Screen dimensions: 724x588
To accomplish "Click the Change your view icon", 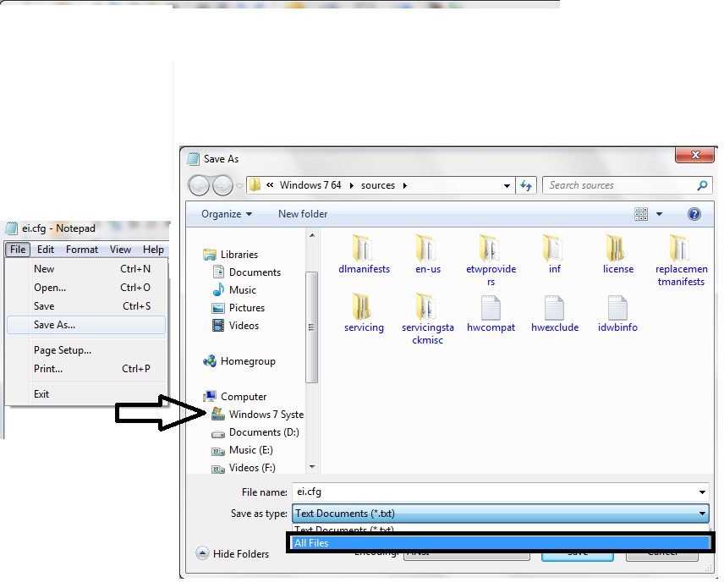I will point(641,214).
